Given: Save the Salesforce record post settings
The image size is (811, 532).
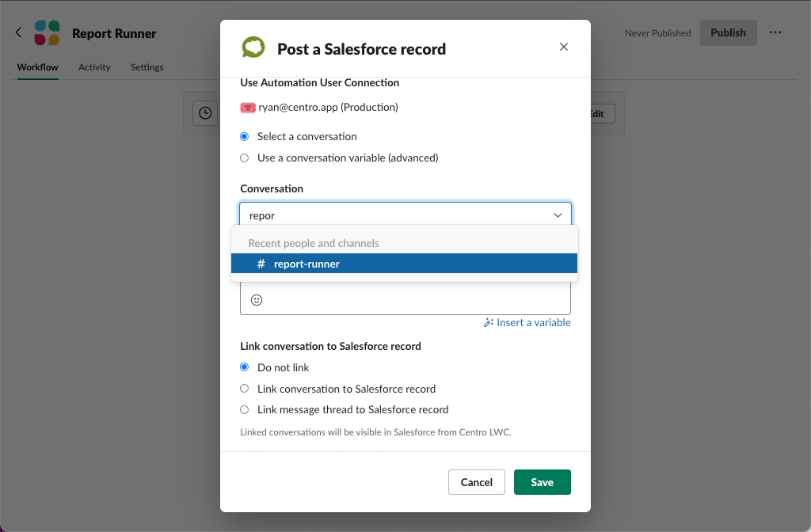Looking at the screenshot, I should coord(542,482).
